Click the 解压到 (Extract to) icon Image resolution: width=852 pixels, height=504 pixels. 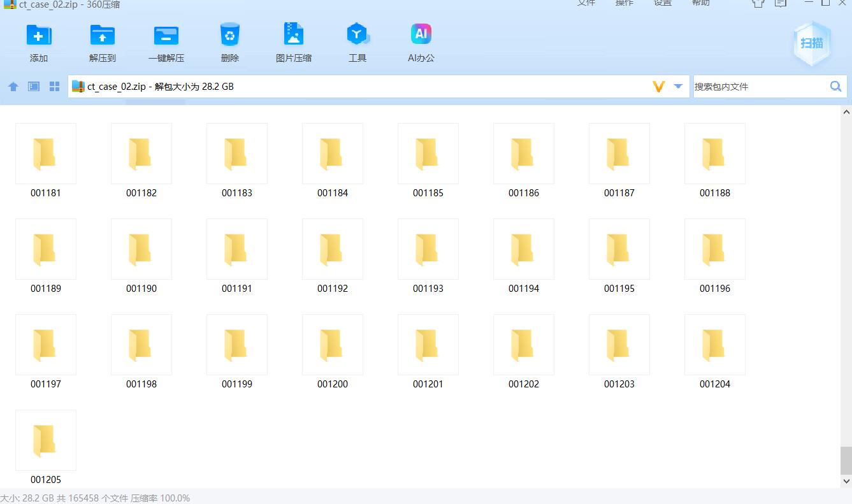pos(102,36)
